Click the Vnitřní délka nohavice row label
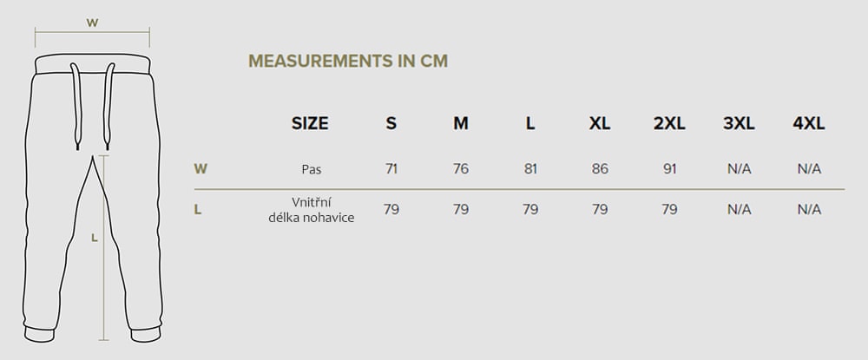Screen dimensions: 868x360 pos(312,209)
